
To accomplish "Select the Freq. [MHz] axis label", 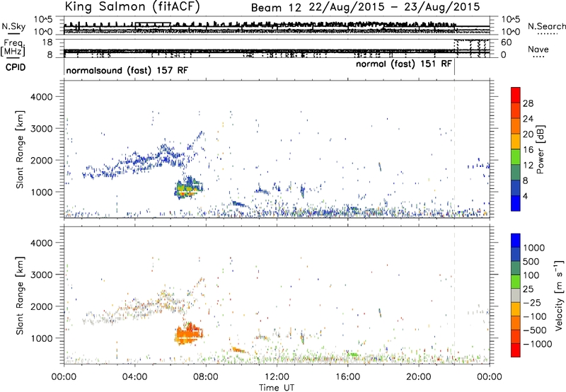I will point(13,47).
